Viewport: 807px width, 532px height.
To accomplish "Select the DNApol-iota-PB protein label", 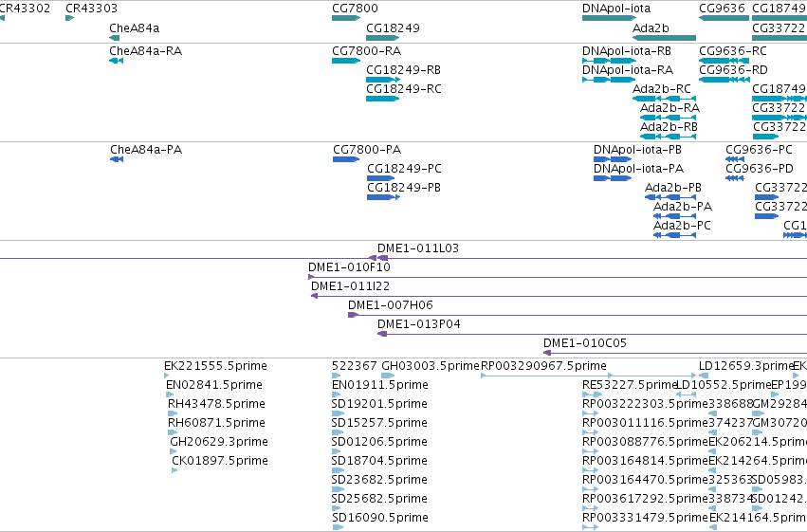I will tap(637, 150).
